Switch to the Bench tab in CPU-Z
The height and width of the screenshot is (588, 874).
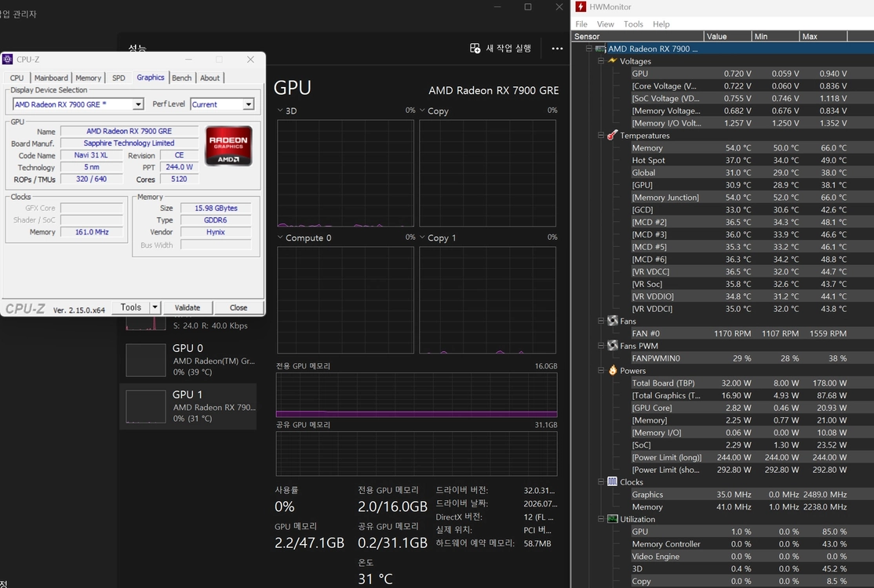tap(181, 78)
